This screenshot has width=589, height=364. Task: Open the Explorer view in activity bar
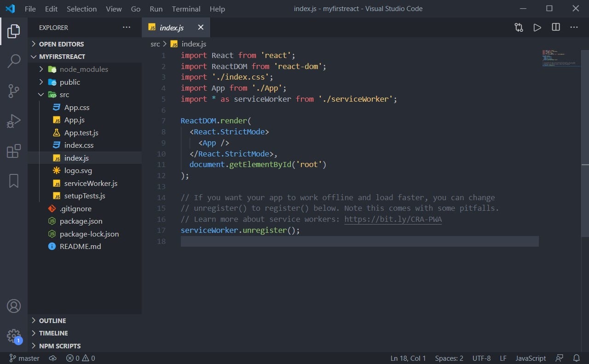click(x=14, y=31)
